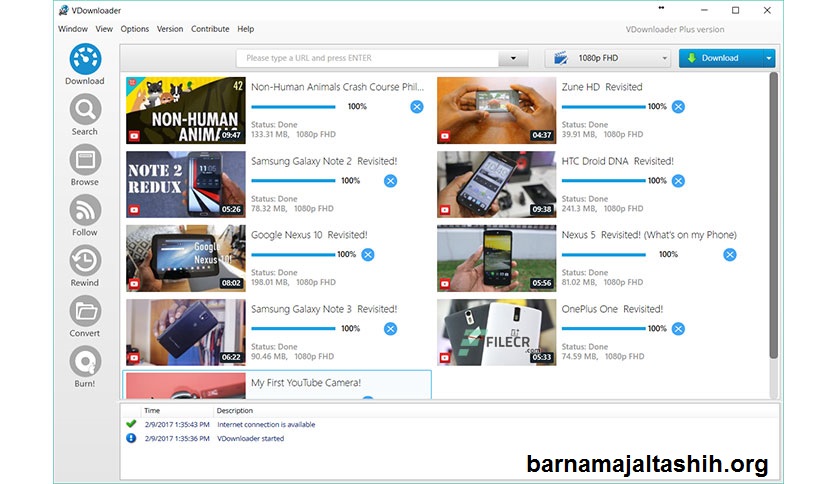Click the 1080p FHD clapperboard icon

coord(560,58)
